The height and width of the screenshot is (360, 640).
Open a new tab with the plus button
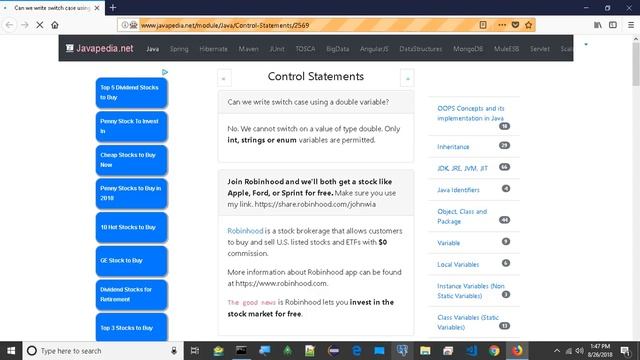(113, 7)
